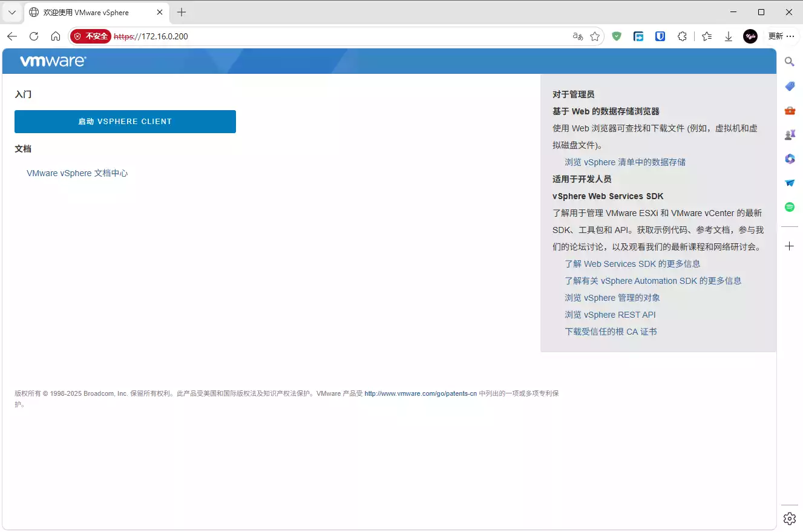Open the Downloads arrow icon

pyautogui.click(x=729, y=36)
